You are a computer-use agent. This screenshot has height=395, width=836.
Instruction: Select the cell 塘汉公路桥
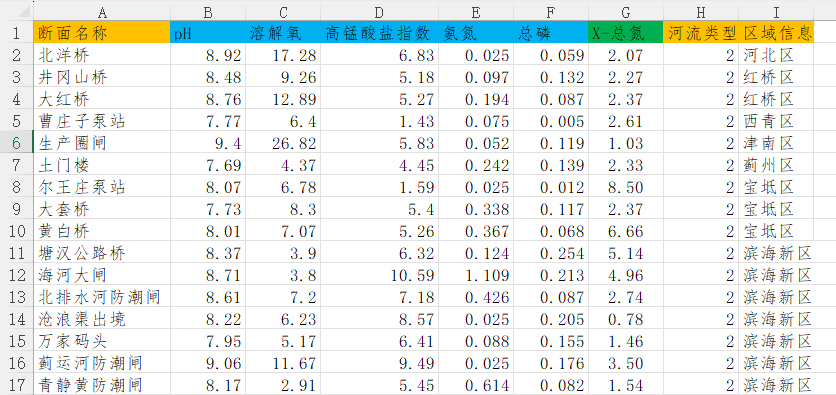coord(102,253)
